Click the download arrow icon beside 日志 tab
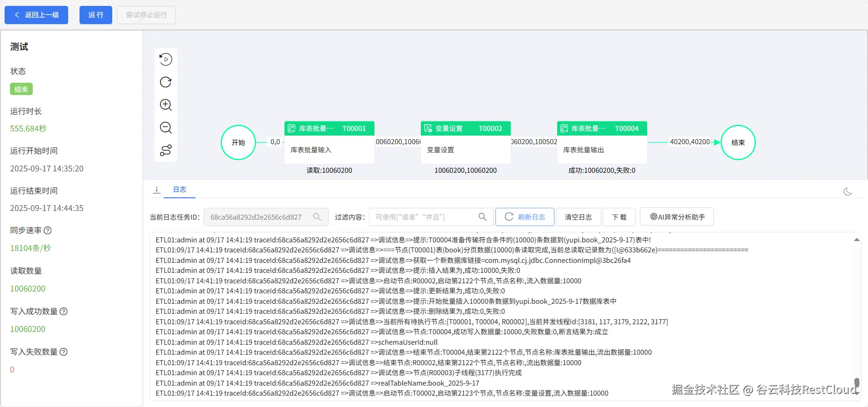 [x=157, y=190]
